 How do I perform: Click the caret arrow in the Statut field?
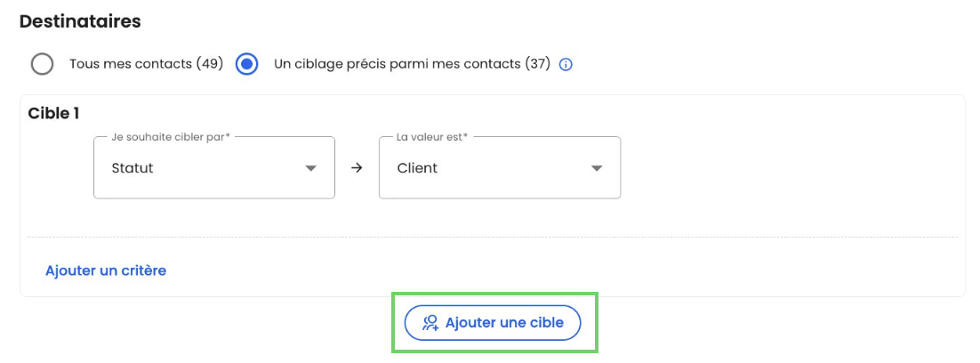310,168
